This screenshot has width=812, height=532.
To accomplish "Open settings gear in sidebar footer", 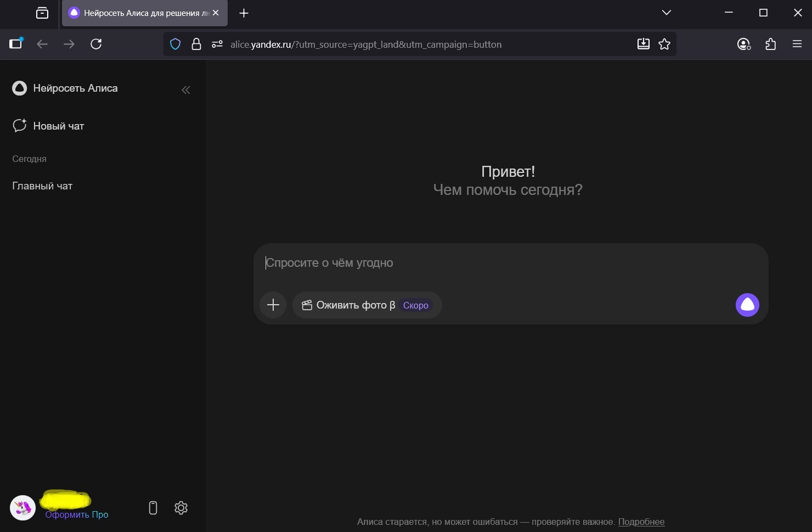I will coord(181,508).
